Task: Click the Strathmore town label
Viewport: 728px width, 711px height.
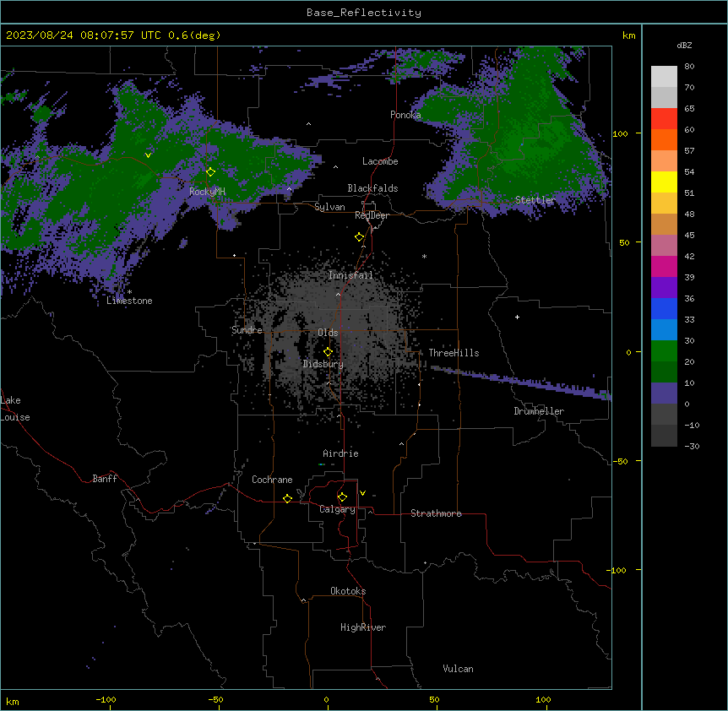Action: pyautogui.click(x=436, y=513)
